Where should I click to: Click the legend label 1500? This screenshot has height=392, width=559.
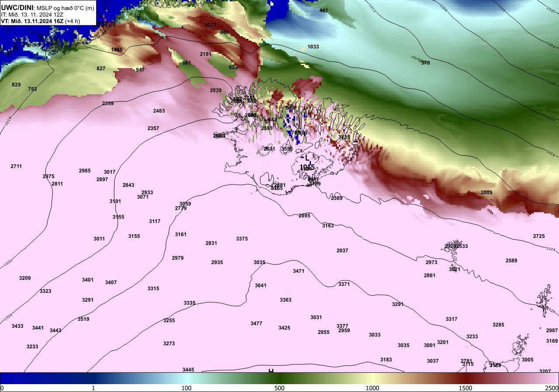(466, 388)
